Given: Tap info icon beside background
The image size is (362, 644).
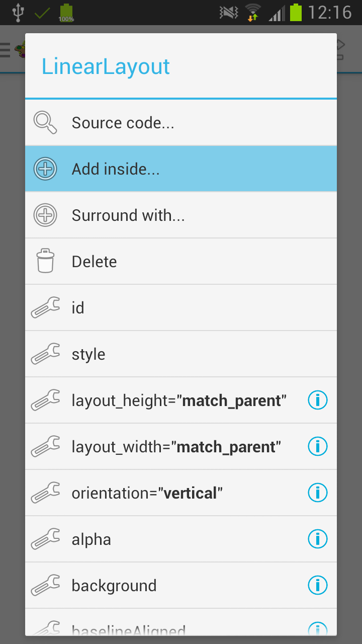Looking at the screenshot, I should point(317,586).
